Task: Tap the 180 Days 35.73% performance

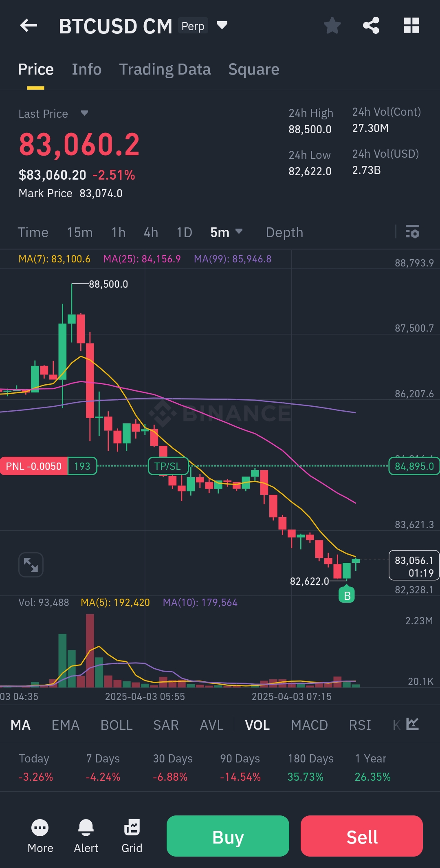Action: tap(310, 767)
